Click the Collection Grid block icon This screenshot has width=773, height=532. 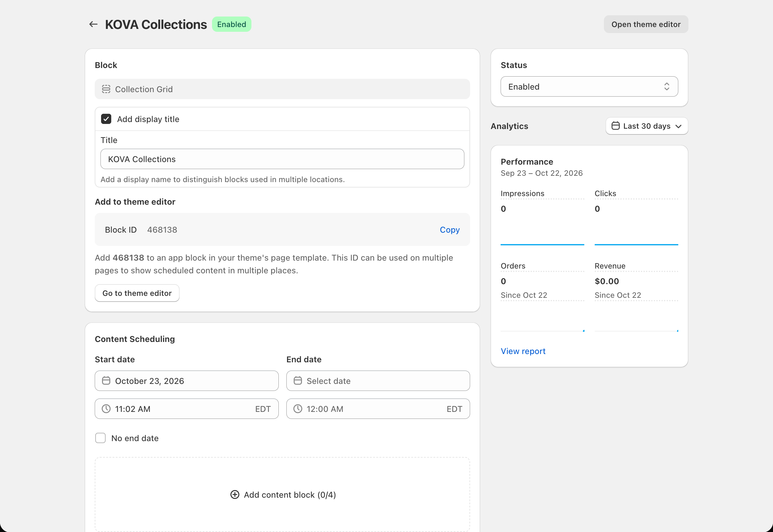[106, 89]
